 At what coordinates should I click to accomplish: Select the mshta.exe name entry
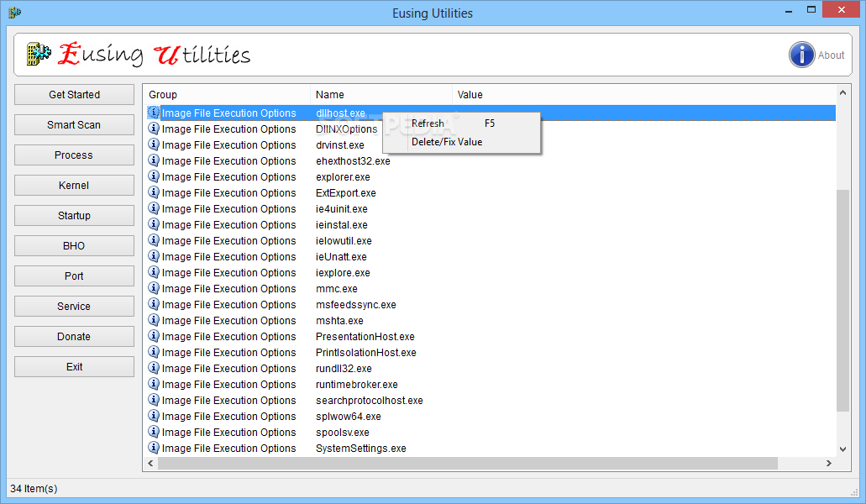pyautogui.click(x=339, y=321)
